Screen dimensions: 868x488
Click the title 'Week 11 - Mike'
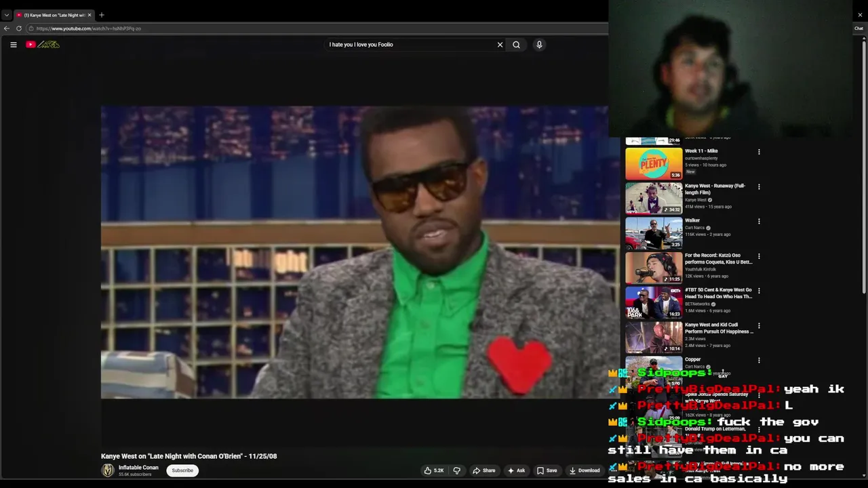point(701,151)
